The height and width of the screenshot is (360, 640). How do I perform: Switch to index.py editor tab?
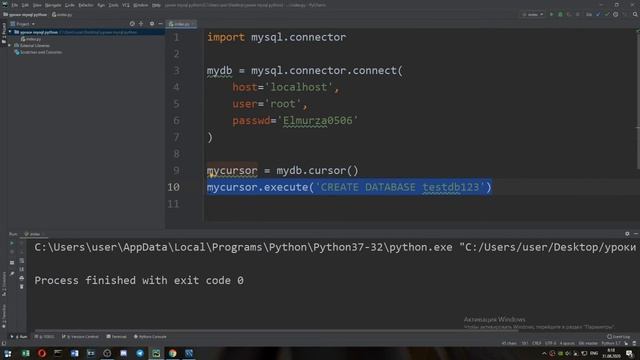(x=180, y=24)
